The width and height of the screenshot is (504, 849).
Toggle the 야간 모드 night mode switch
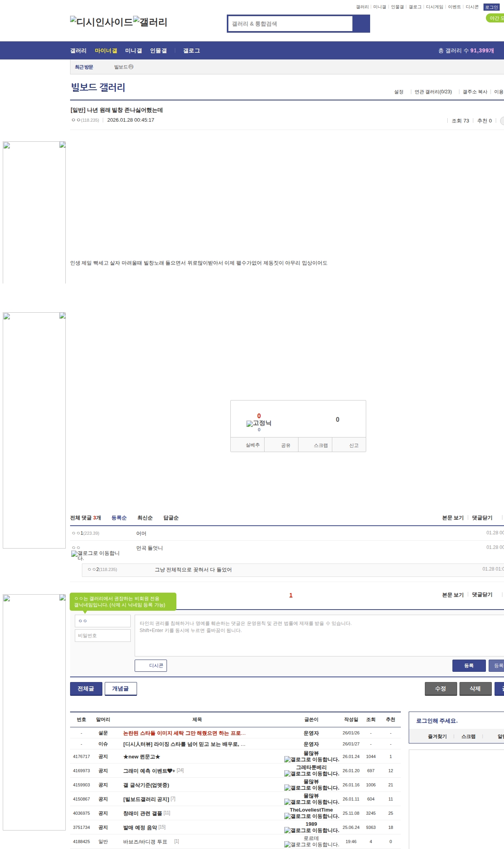pos(495,18)
